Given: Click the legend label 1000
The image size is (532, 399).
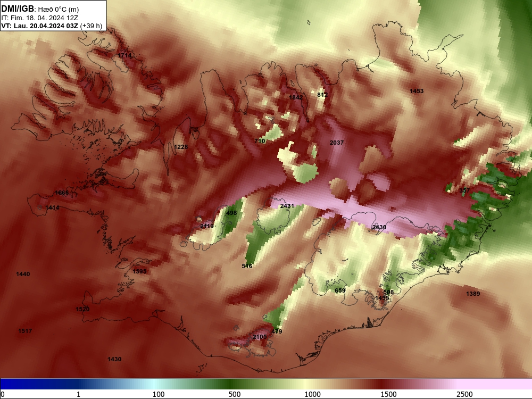Looking at the screenshot, I should (312, 394).
